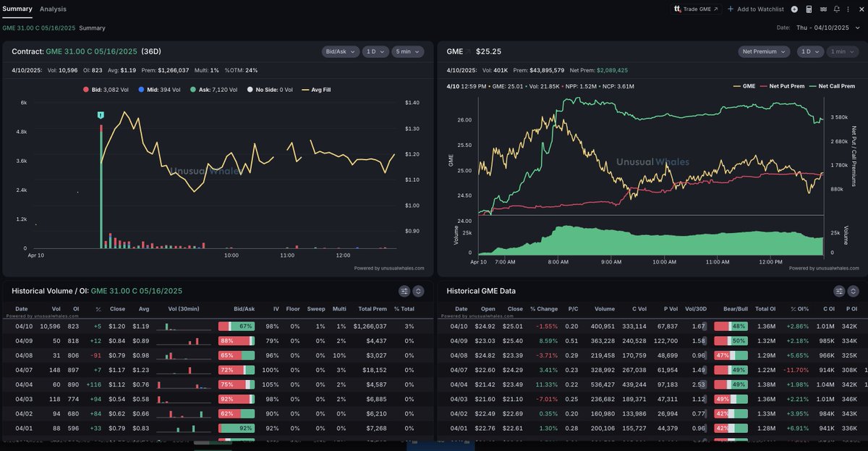The image size is (868, 451).
Task: Click the 04/10 Bear/Bull bar showing 48%
Action: [x=730, y=326]
